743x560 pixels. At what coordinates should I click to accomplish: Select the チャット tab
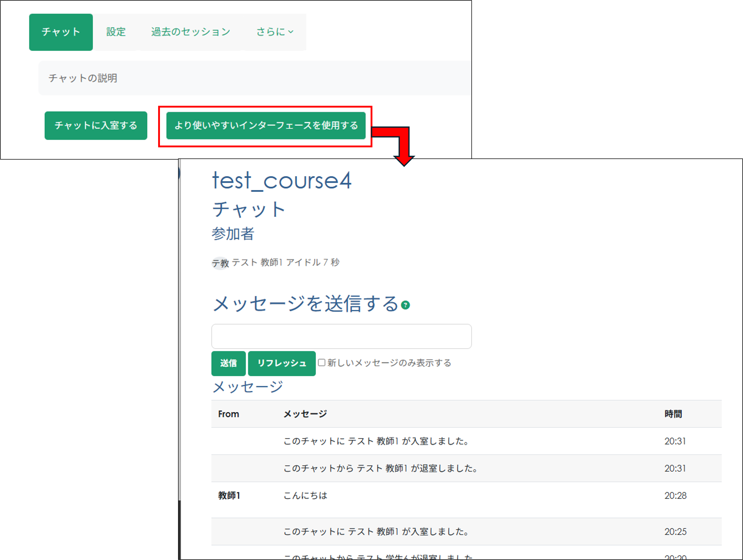pos(61,32)
